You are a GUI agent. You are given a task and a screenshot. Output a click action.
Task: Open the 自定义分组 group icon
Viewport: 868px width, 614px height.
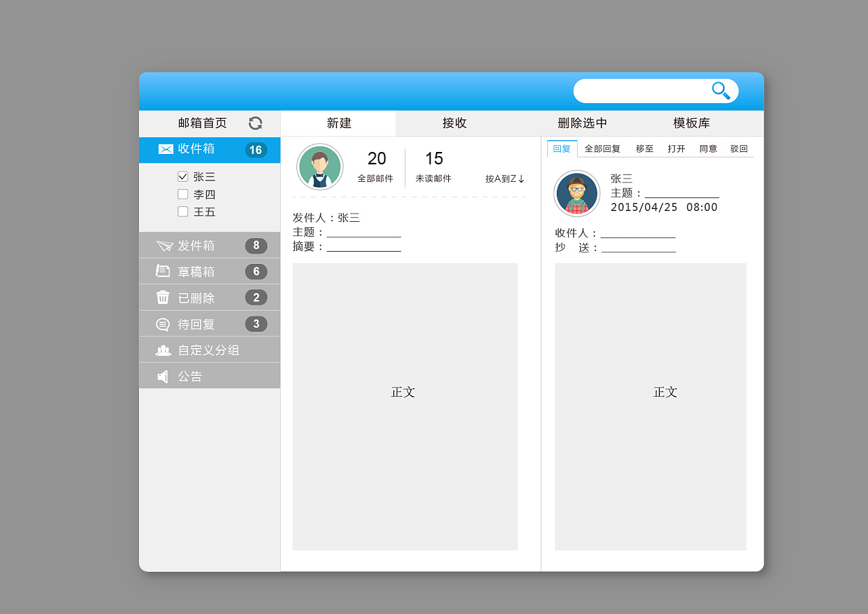pyautogui.click(x=163, y=349)
